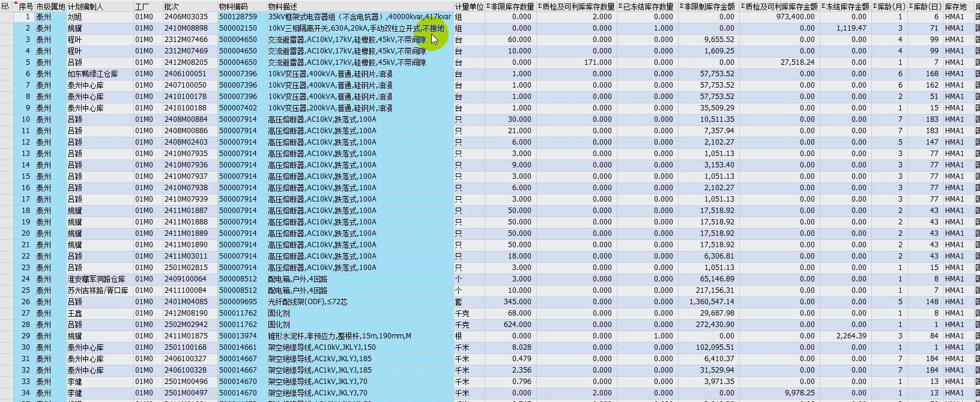Click batch number 2406M03035

click(186, 17)
